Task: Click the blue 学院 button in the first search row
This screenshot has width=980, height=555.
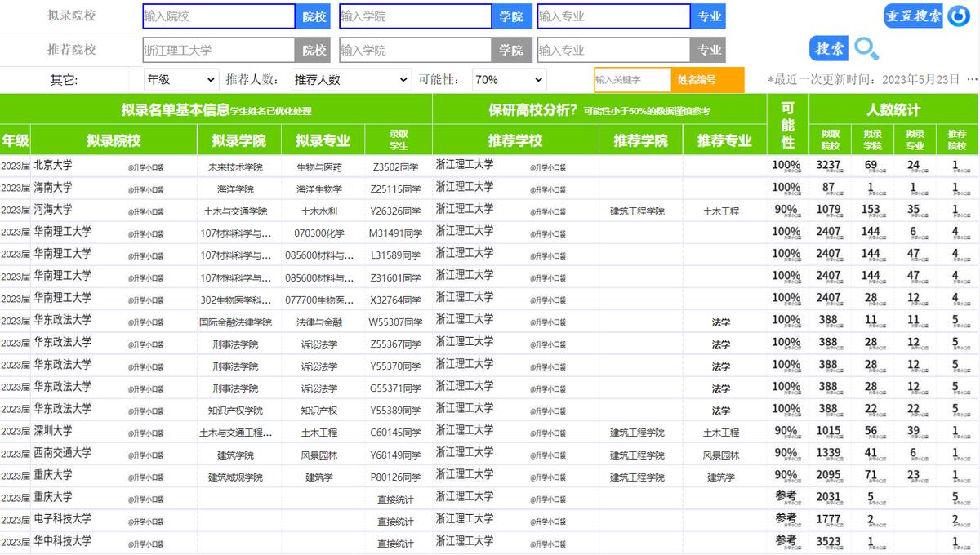Action: tap(512, 16)
